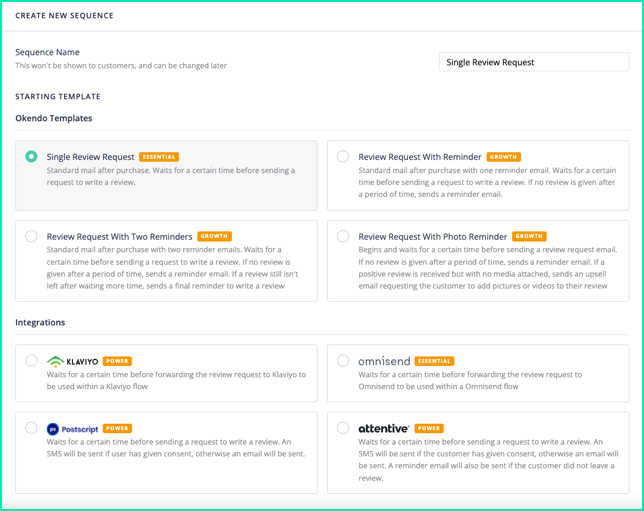Select the Single Review Request radio button
644x511 pixels.
click(x=31, y=157)
